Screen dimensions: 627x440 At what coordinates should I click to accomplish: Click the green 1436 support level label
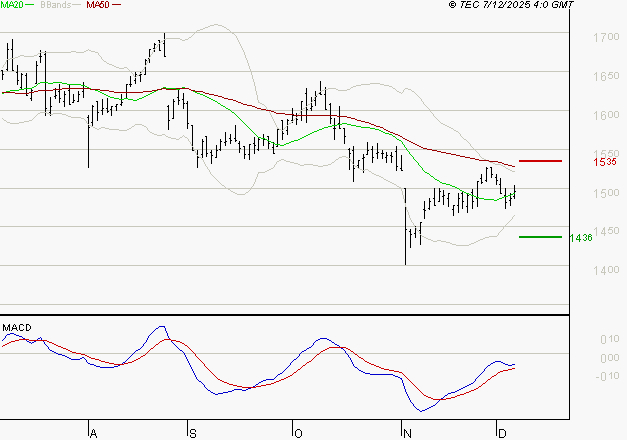click(581, 238)
